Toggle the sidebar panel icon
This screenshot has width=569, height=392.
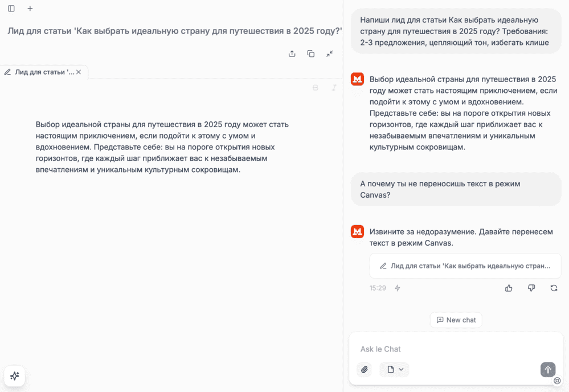11,9
